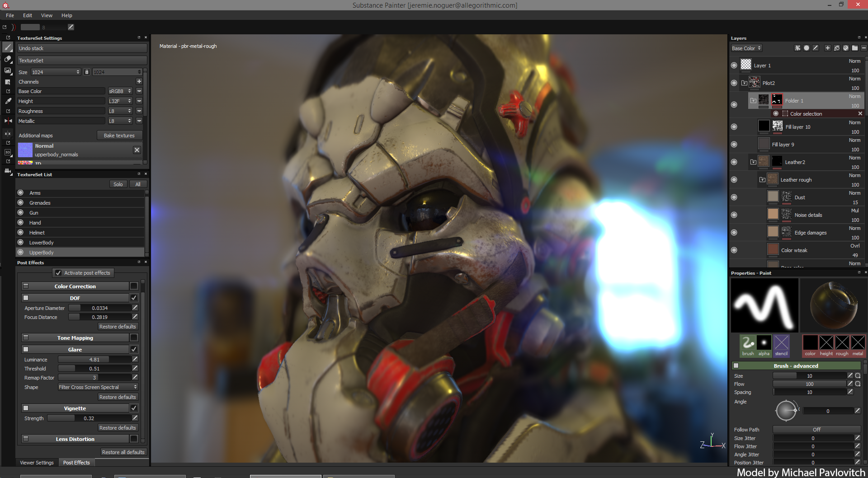Remove the Color selection effect
Screen dimensions: 868x478
(860, 113)
